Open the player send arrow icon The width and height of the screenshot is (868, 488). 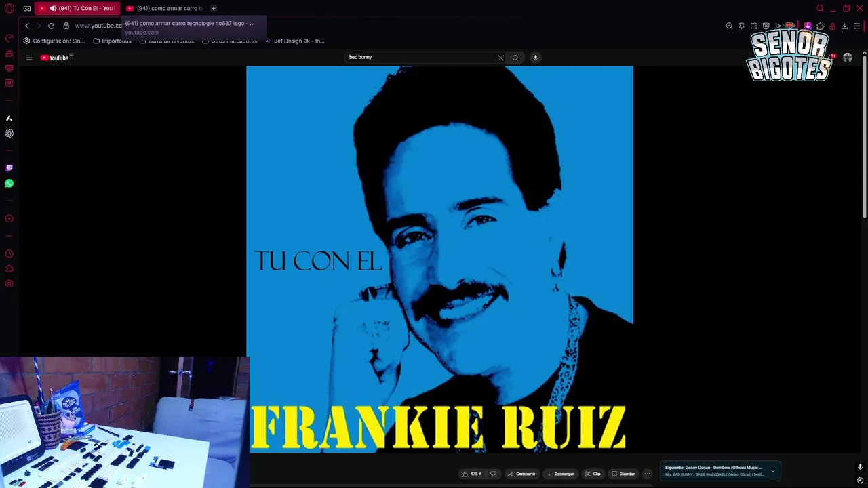tap(778, 26)
